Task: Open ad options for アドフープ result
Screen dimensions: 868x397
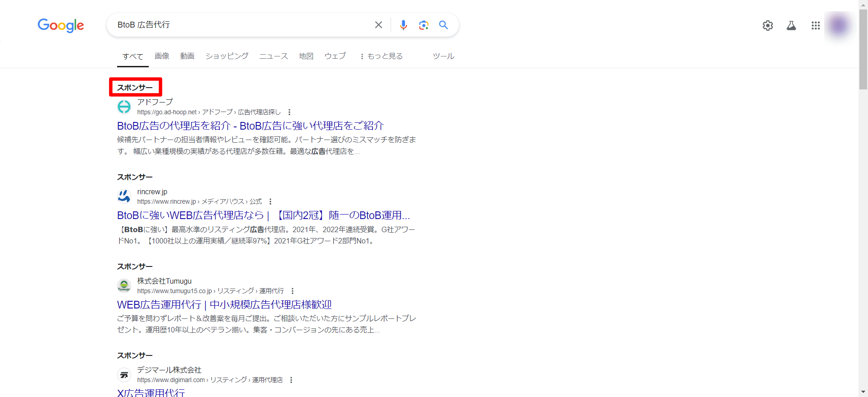Action: click(289, 112)
